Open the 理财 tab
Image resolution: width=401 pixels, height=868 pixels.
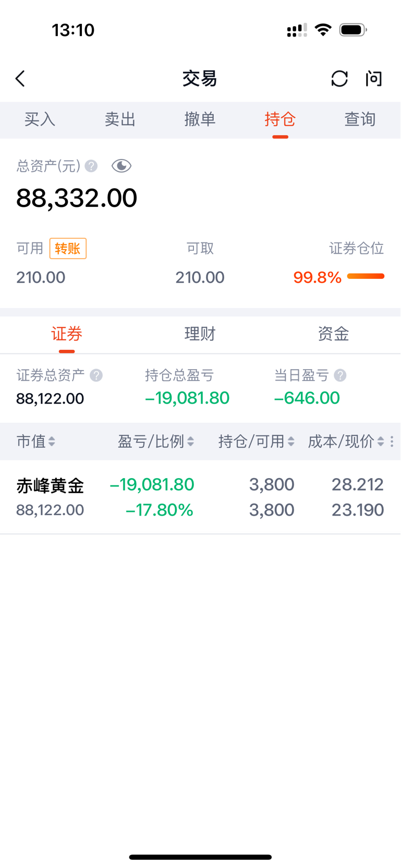tap(200, 334)
